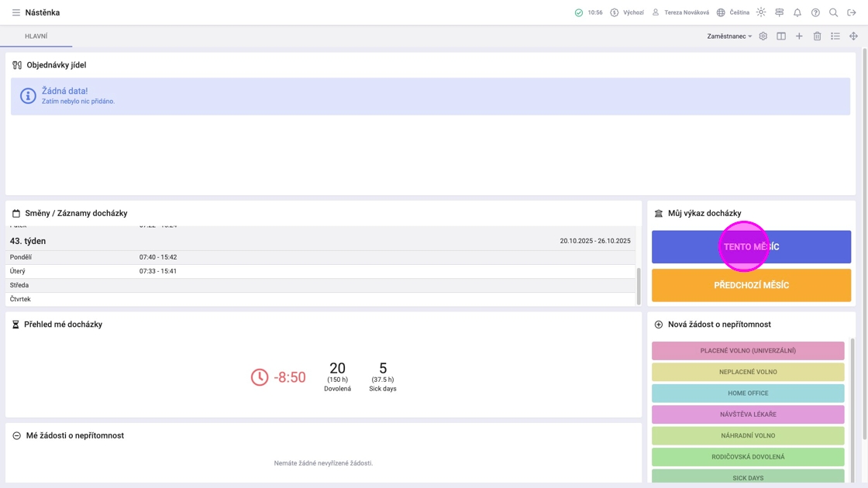The image size is (868, 488).
Task: Toggle the column layout icon
Action: click(x=781, y=36)
